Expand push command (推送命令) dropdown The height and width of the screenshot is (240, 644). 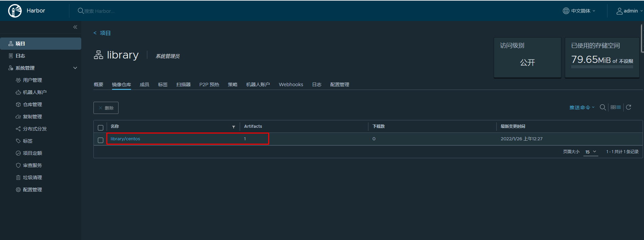pos(582,107)
